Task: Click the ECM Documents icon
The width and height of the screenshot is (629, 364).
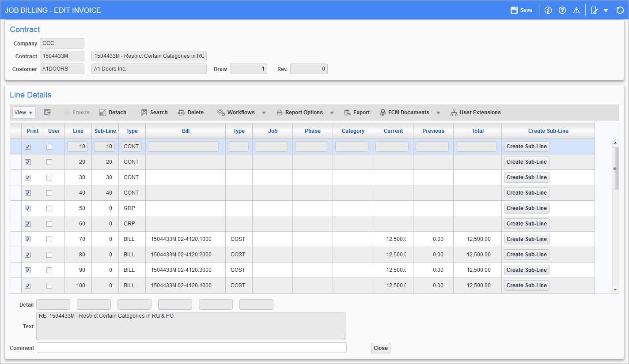Action: (383, 113)
